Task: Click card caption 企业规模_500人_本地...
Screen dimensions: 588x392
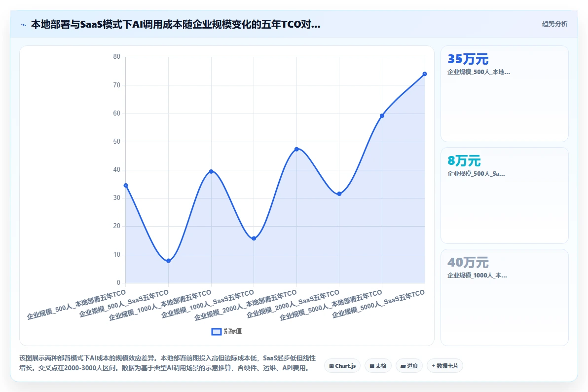Action: pos(478,72)
